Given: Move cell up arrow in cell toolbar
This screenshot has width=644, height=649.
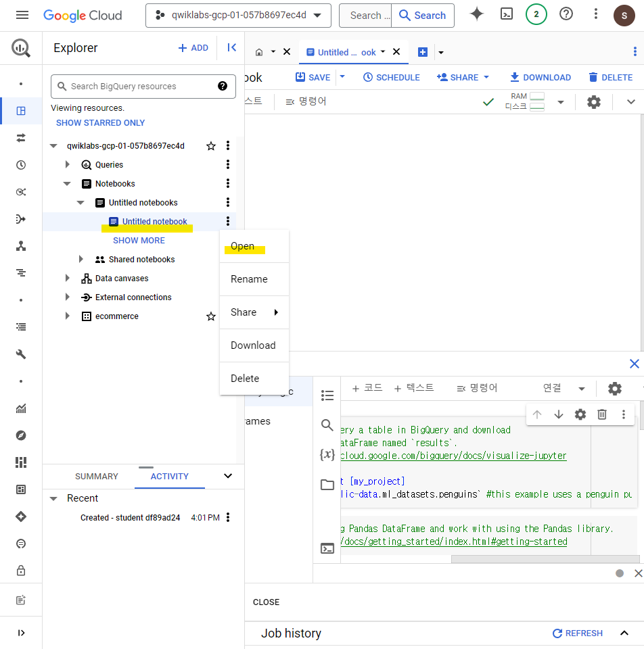Looking at the screenshot, I should coord(537,414).
